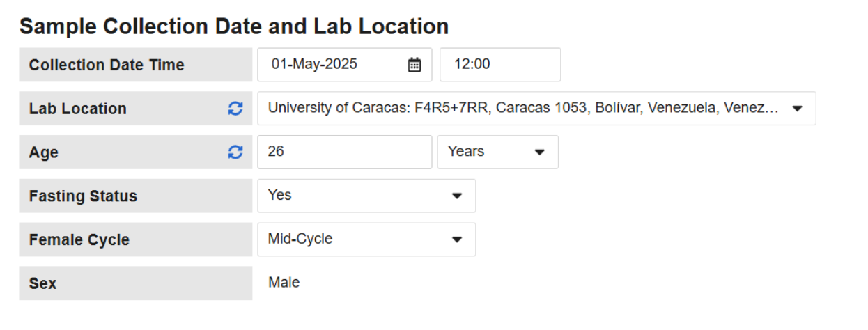Expand the Years age unit dropdown
868x330 pixels.
497,152
